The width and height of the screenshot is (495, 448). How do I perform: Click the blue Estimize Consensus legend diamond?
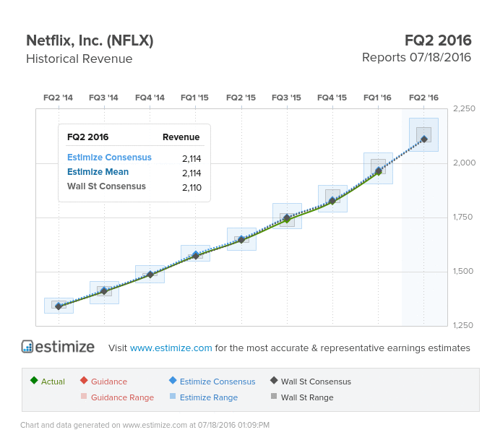[173, 380]
